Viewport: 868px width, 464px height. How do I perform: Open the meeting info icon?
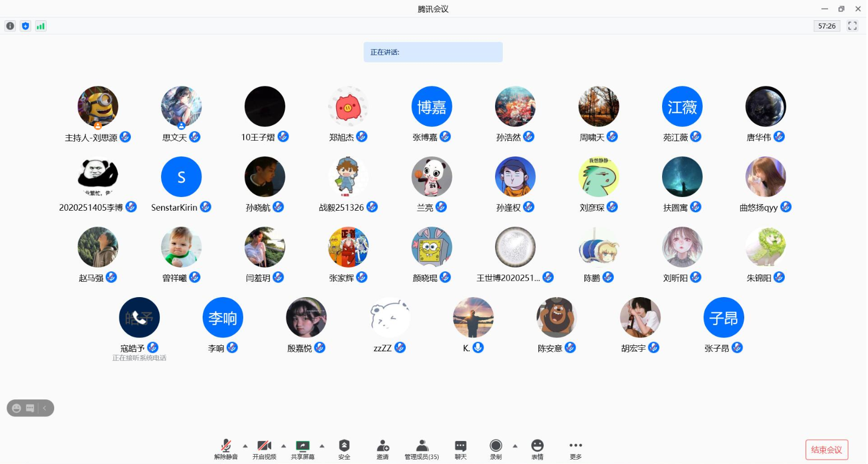tap(10, 26)
